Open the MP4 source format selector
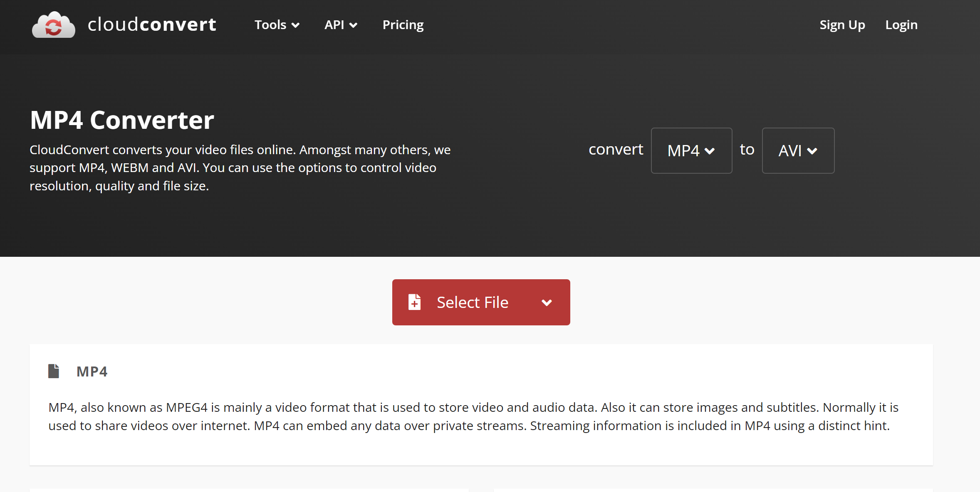This screenshot has width=980, height=492. click(x=691, y=150)
